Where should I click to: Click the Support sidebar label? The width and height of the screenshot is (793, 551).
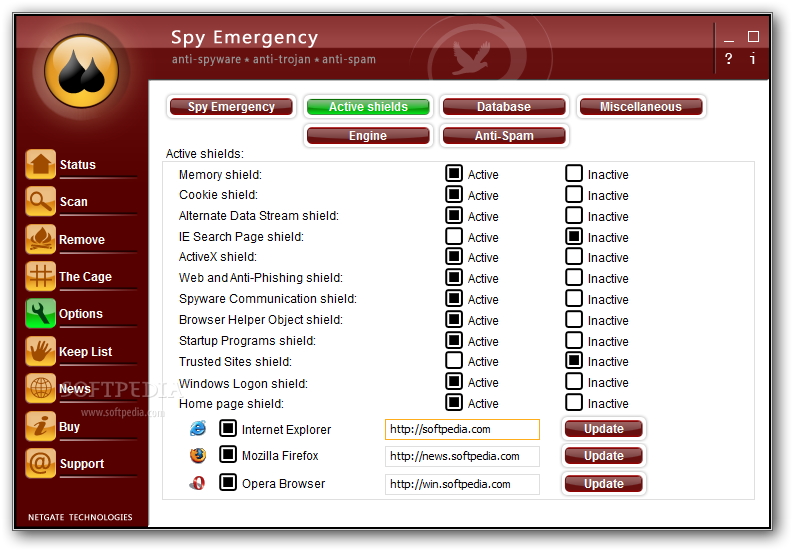[x=82, y=464]
